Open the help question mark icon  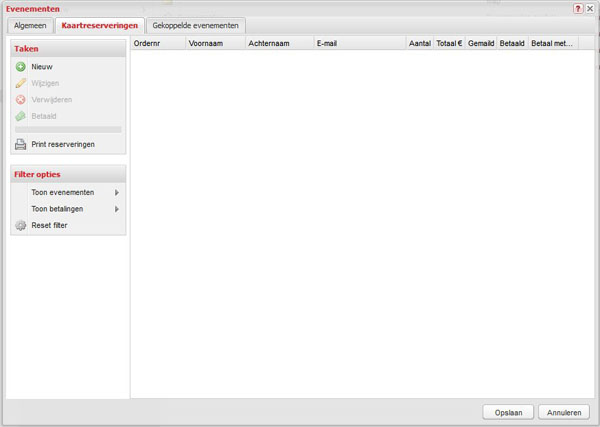pyautogui.click(x=578, y=8)
